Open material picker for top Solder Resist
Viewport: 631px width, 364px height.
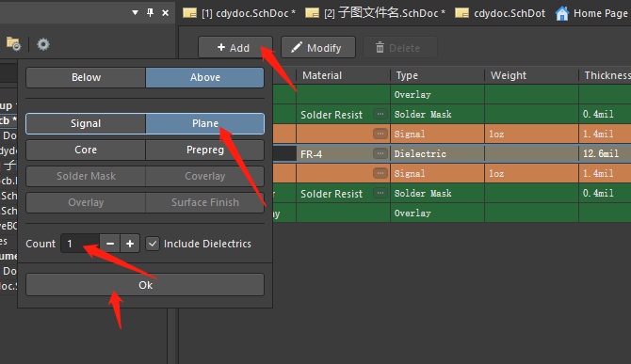(x=380, y=114)
